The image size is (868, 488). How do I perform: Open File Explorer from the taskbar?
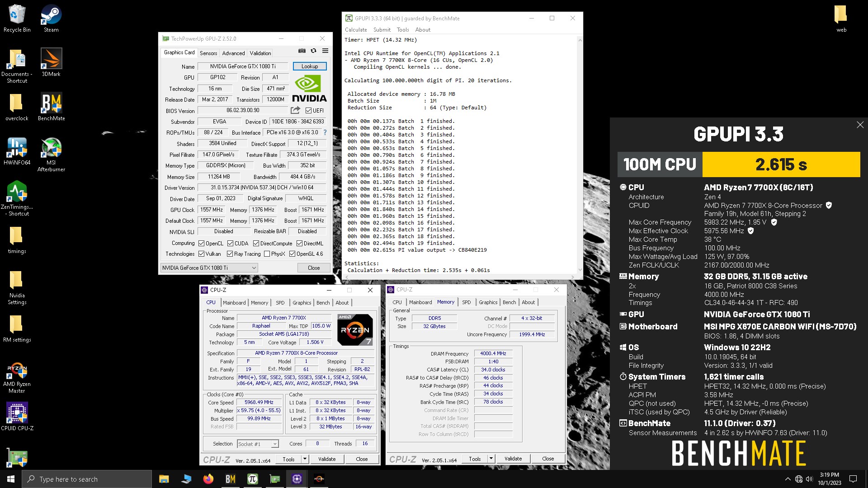[164, 479]
